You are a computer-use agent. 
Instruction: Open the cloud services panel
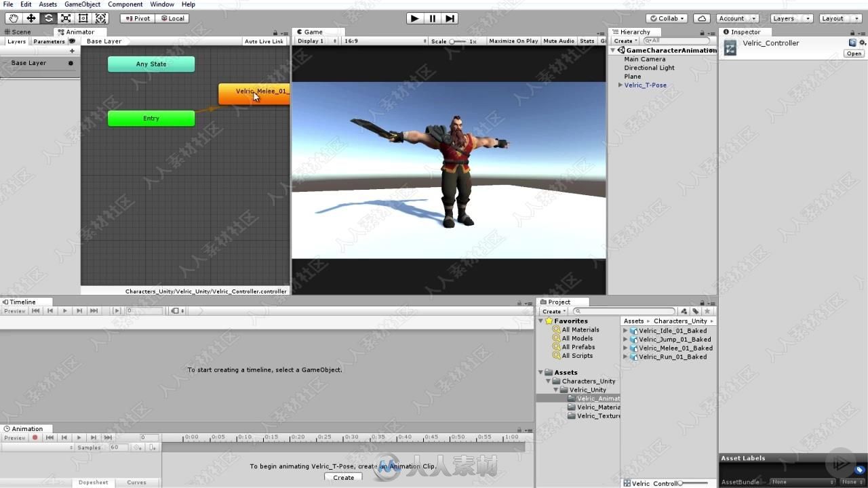click(x=702, y=18)
